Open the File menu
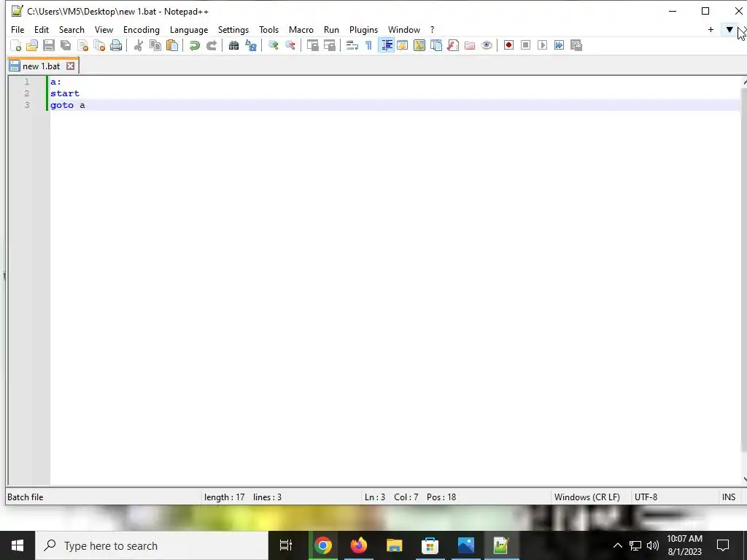The image size is (747, 560). click(18, 29)
